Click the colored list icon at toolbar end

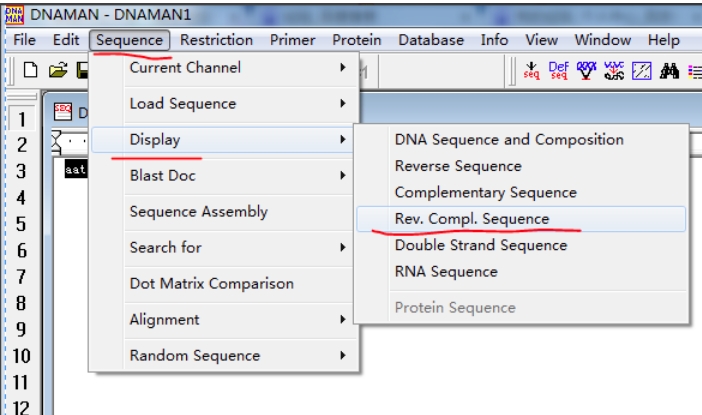coord(695,72)
